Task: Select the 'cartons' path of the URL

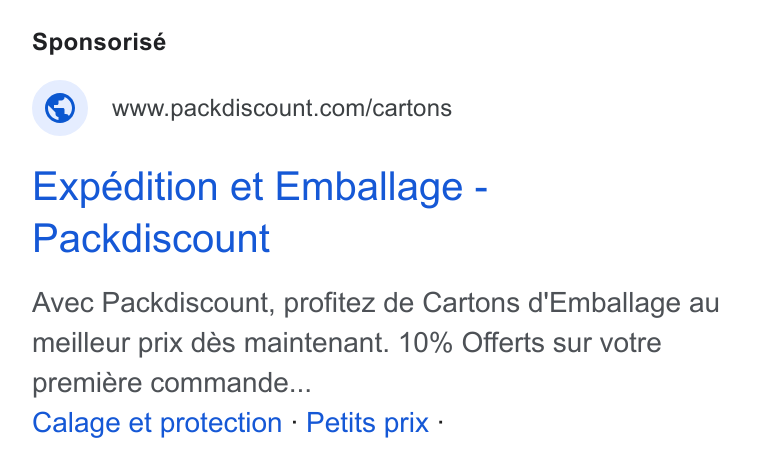Action: 412,108
